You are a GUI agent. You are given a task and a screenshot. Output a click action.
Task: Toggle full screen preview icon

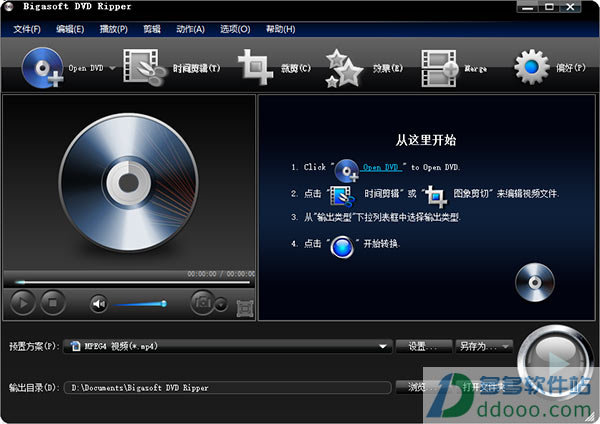(245, 308)
